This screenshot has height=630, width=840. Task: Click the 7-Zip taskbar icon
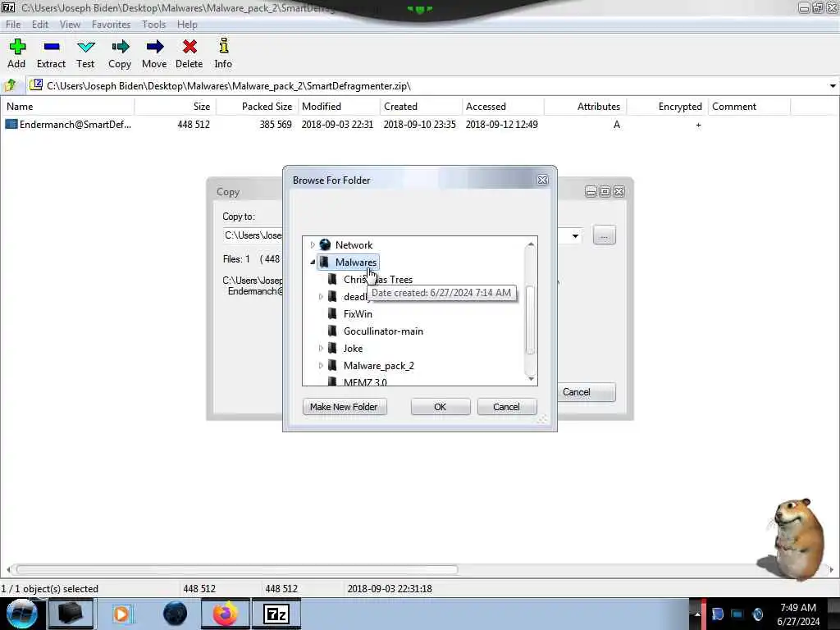276,614
